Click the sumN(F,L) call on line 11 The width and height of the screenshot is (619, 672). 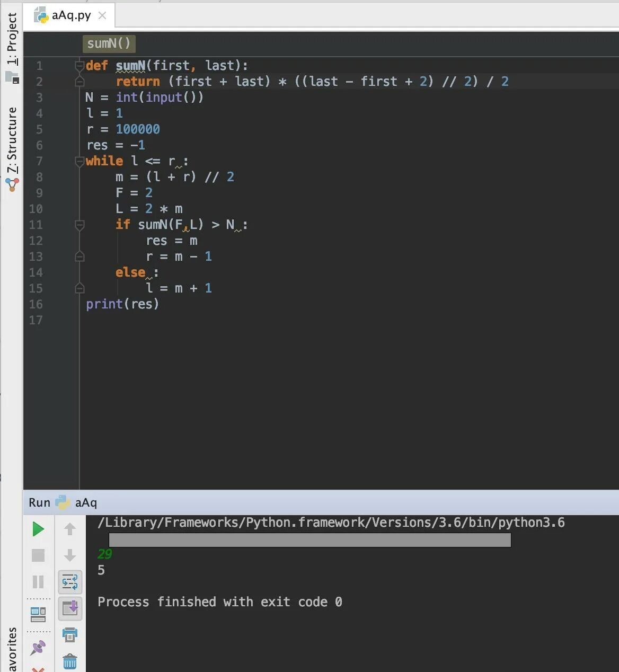tap(171, 225)
